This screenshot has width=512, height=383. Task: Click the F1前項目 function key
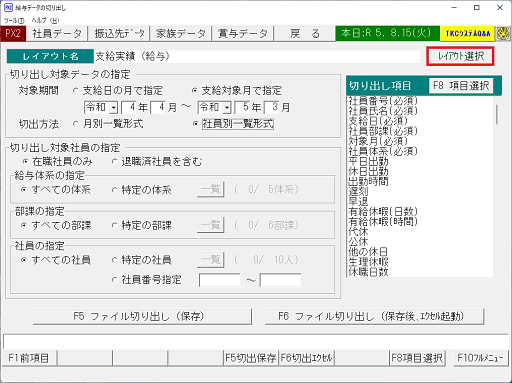tap(29, 358)
